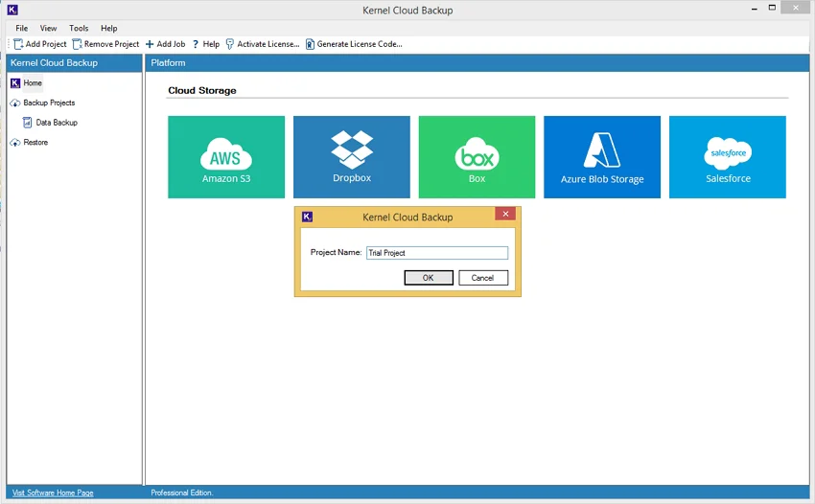Screen dimensions: 815x504
Task: Click the Add Job plus icon
Action: tap(150, 44)
